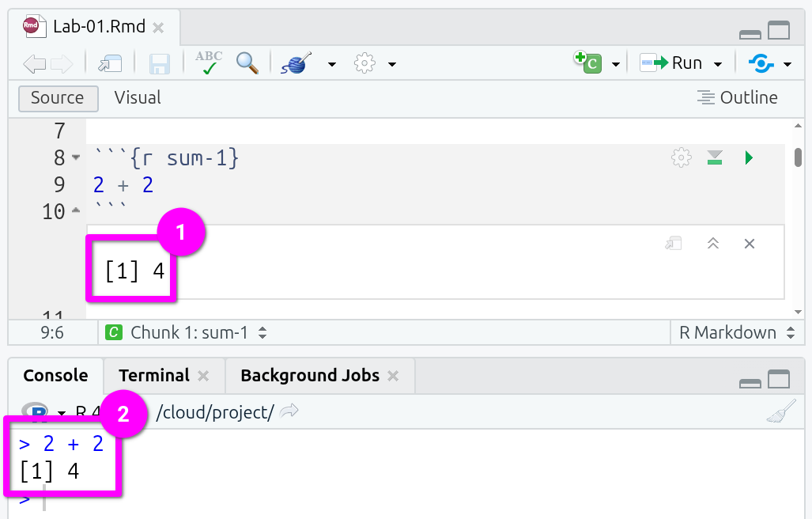Click the spell check ABC icon
The width and height of the screenshot is (812, 519).
click(209, 63)
